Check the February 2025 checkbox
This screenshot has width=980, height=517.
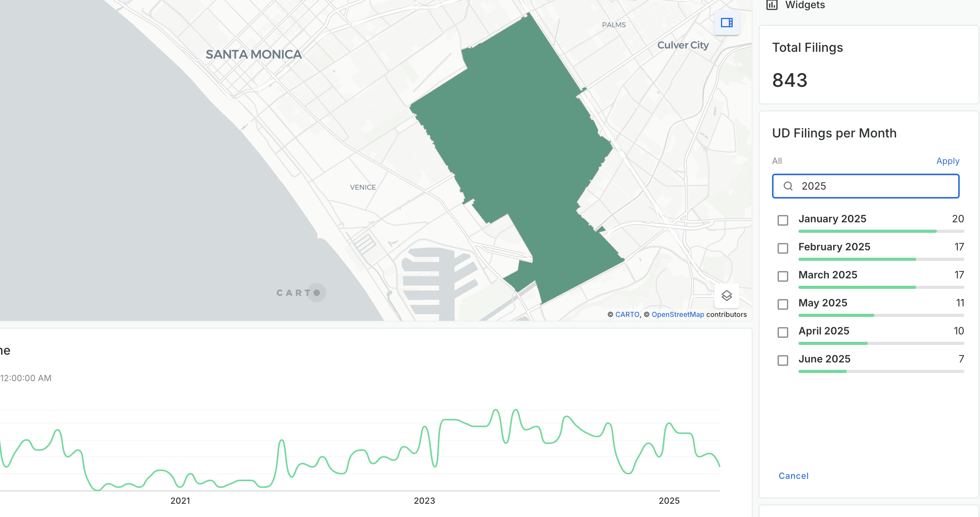point(783,248)
